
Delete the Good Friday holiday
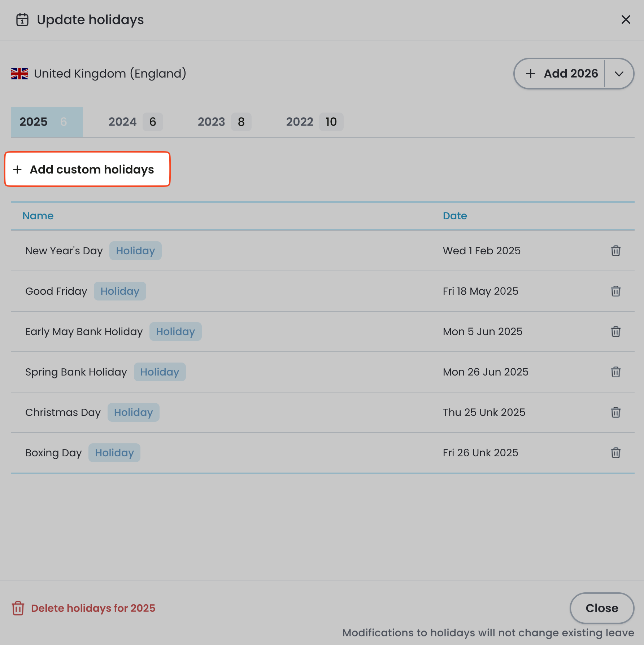pyautogui.click(x=615, y=291)
